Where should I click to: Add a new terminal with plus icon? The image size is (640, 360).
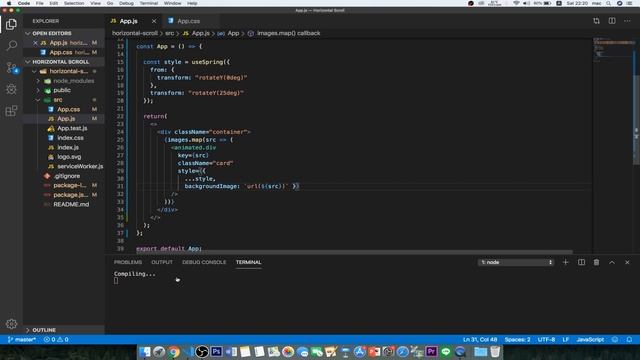[565, 262]
